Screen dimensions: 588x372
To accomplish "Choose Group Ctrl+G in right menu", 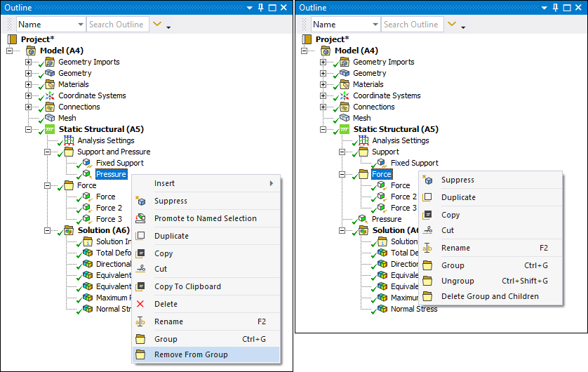I will pyautogui.click(x=491, y=265).
